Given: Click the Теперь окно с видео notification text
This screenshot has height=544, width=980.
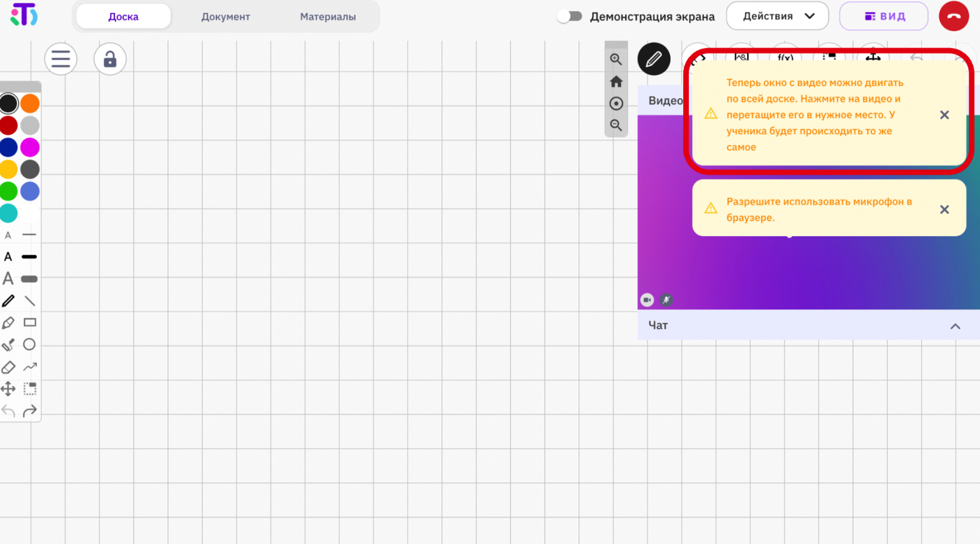Looking at the screenshot, I should click(815, 115).
